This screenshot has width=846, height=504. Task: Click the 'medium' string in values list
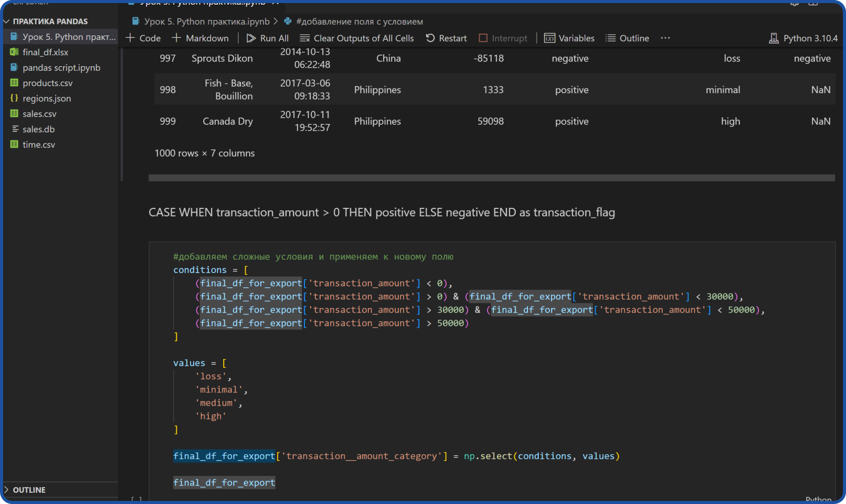(x=216, y=403)
